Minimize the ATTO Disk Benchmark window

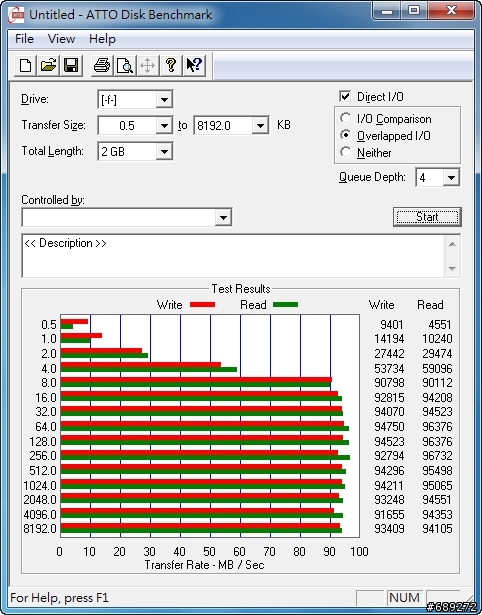coord(387,11)
